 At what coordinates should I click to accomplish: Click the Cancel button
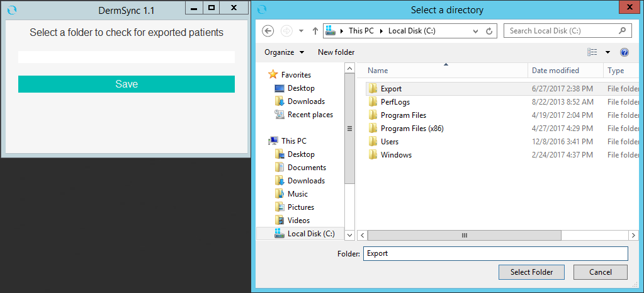click(x=600, y=272)
